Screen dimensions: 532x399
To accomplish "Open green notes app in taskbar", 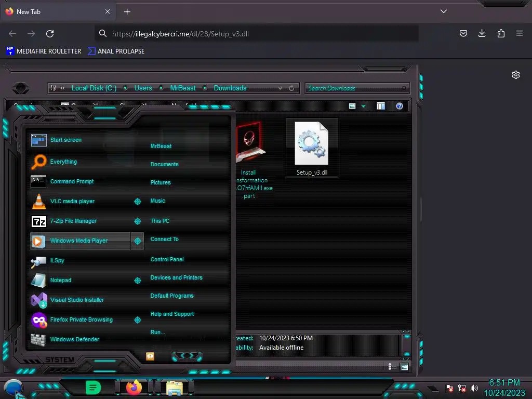I will 93,388.
